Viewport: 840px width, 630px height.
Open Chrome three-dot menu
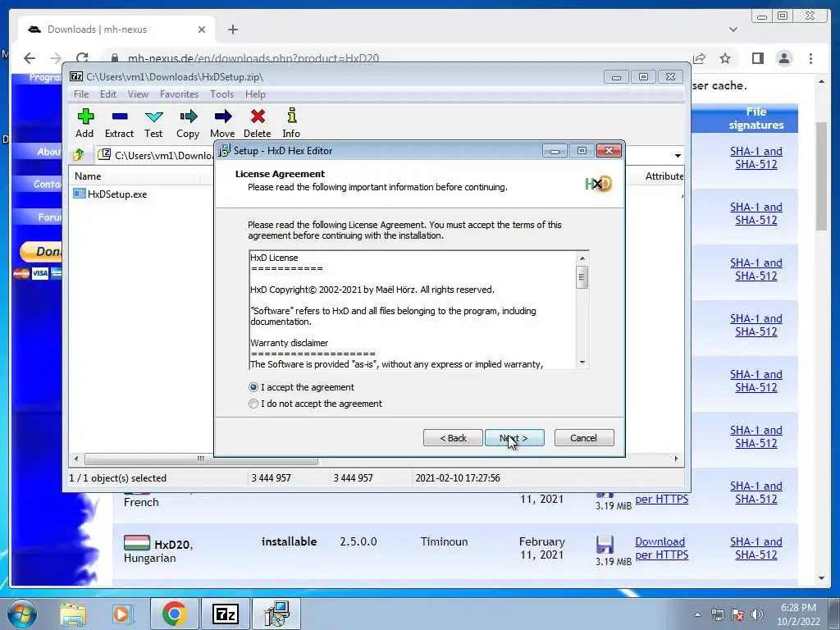click(x=810, y=58)
